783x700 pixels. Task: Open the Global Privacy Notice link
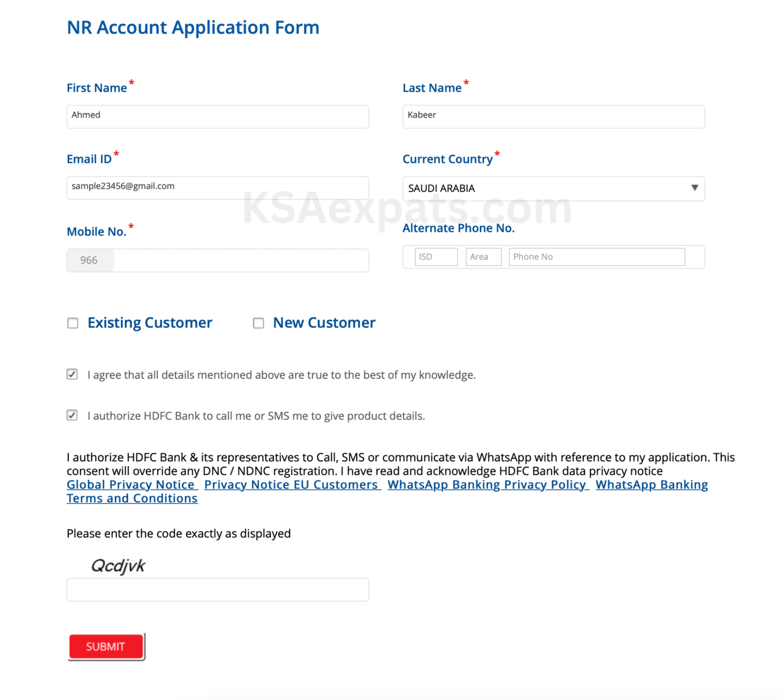(x=131, y=484)
